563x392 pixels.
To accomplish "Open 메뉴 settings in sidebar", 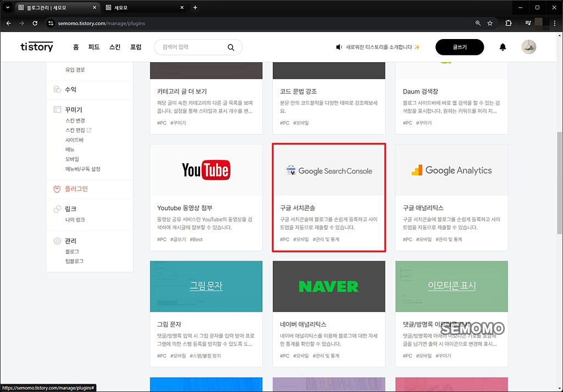I will click(70, 150).
